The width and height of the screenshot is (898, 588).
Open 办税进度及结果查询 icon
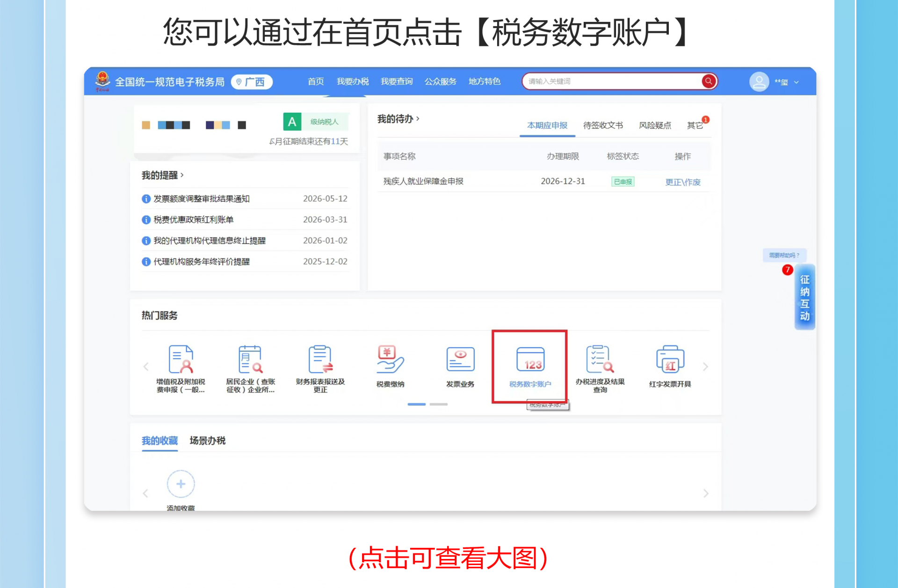600,358
